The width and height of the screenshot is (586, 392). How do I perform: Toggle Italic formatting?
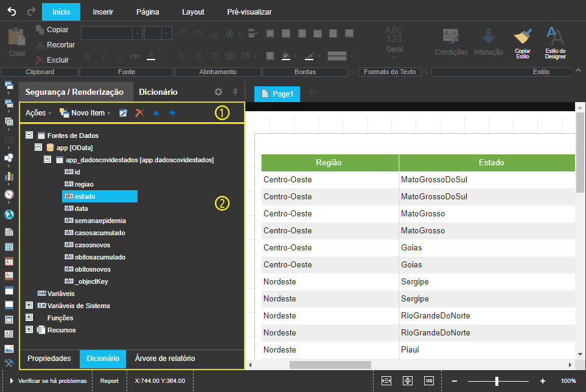point(103,57)
